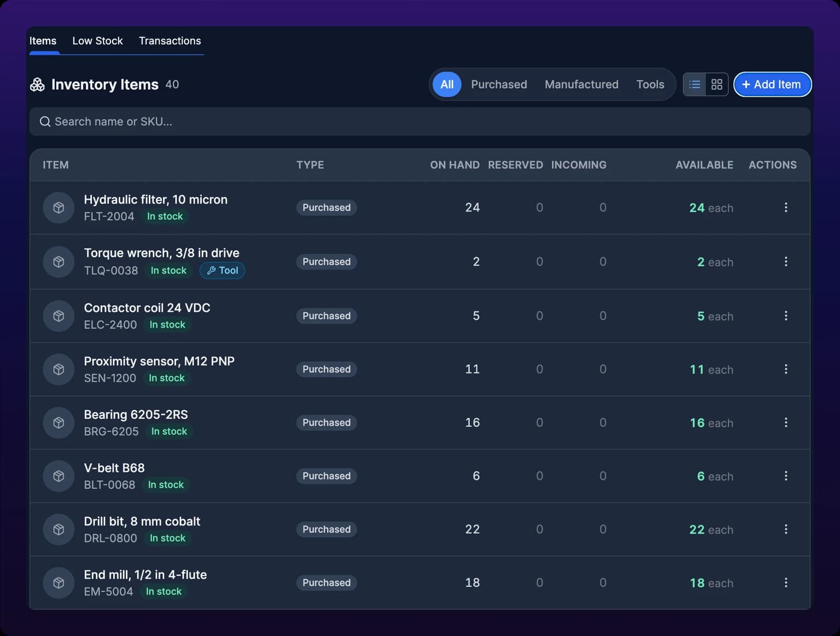Open Contactor coil 24 VDC item
Screen dimensions: 840x636
pyautogui.click(x=147, y=308)
